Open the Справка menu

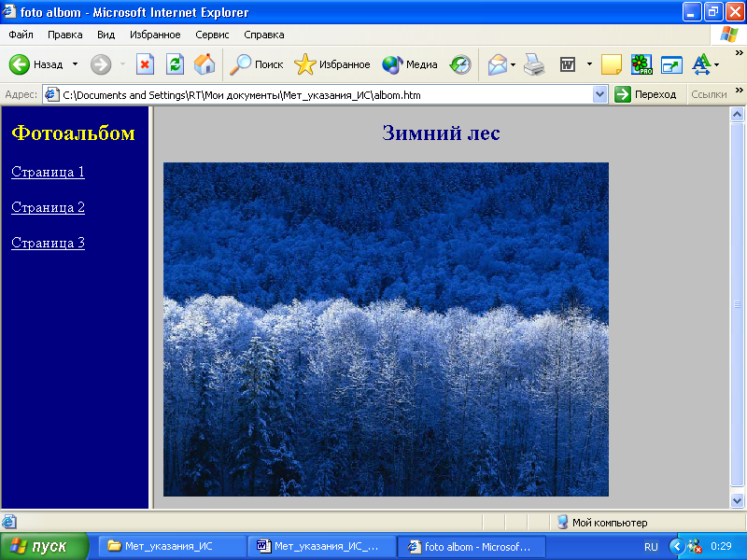coord(264,35)
